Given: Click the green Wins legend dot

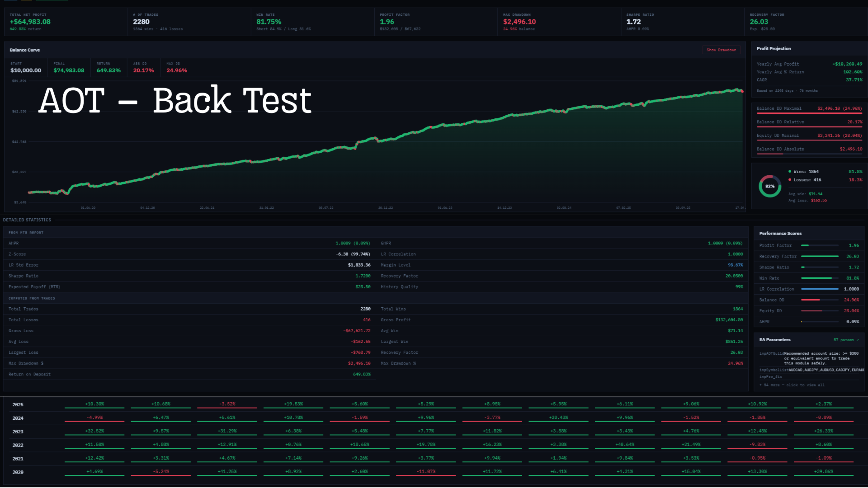Looking at the screenshot, I should point(790,172).
